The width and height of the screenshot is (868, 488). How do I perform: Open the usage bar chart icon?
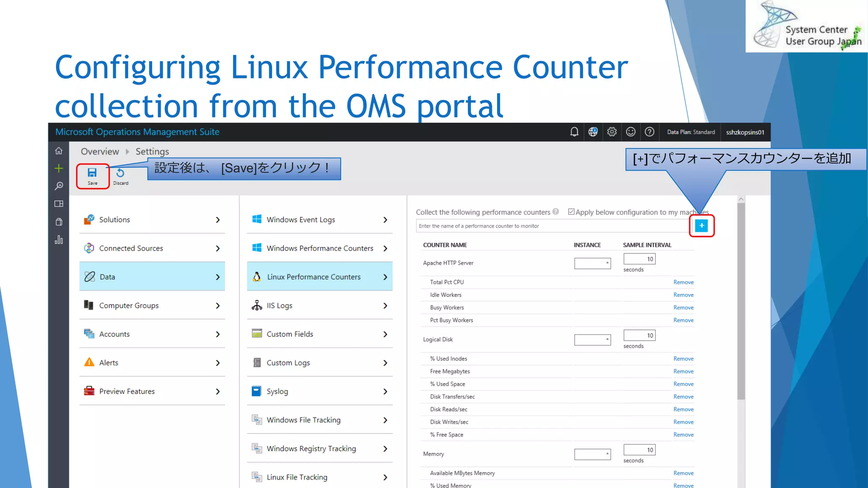(x=59, y=240)
